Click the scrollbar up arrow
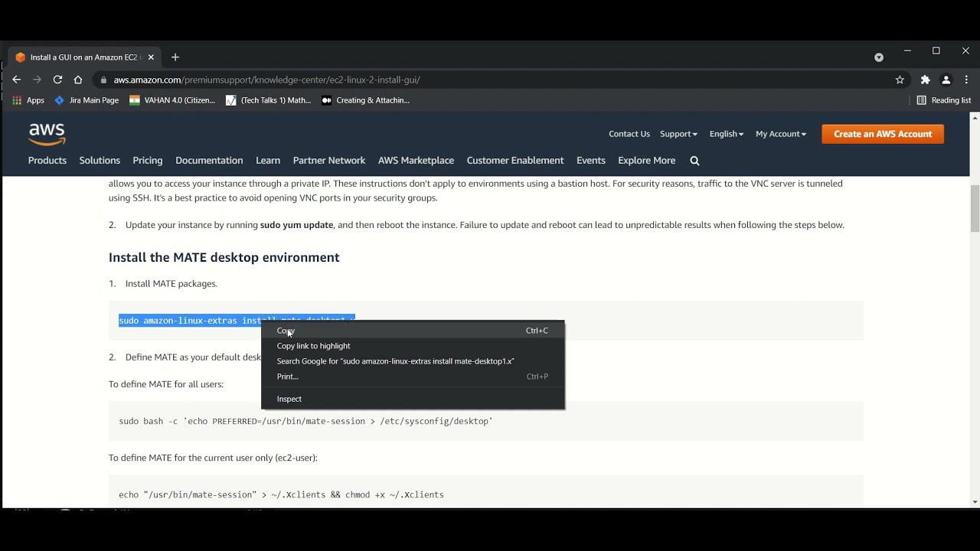The width and height of the screenshot is (980, 551). pos(975,118)
